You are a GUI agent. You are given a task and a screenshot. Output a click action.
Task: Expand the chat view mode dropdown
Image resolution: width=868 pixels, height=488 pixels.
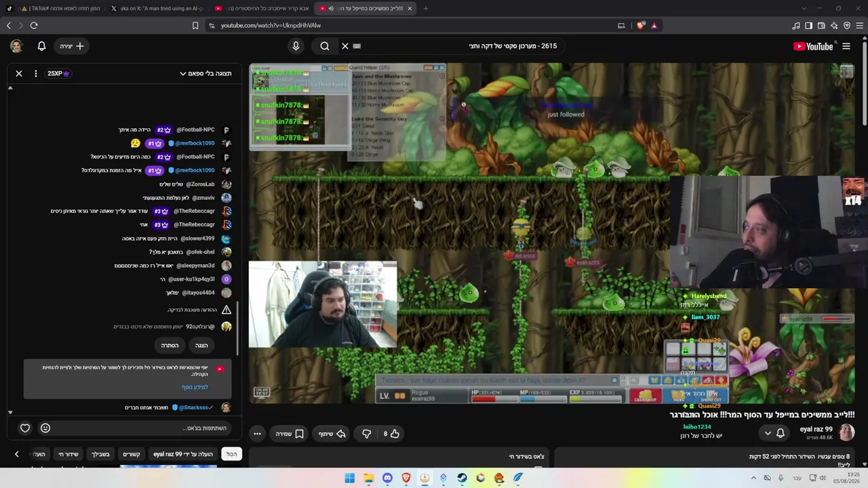[205, 73]
